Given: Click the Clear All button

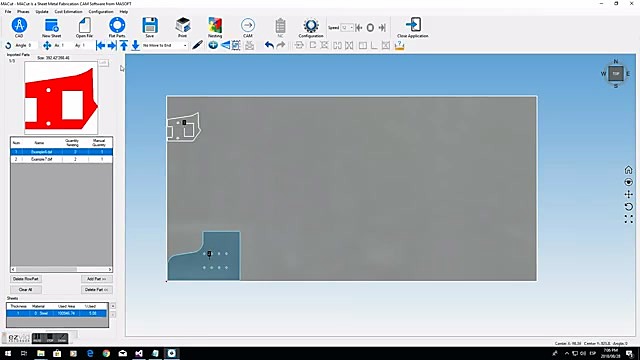Looking at the screenshot, I should tap(26, 289).
